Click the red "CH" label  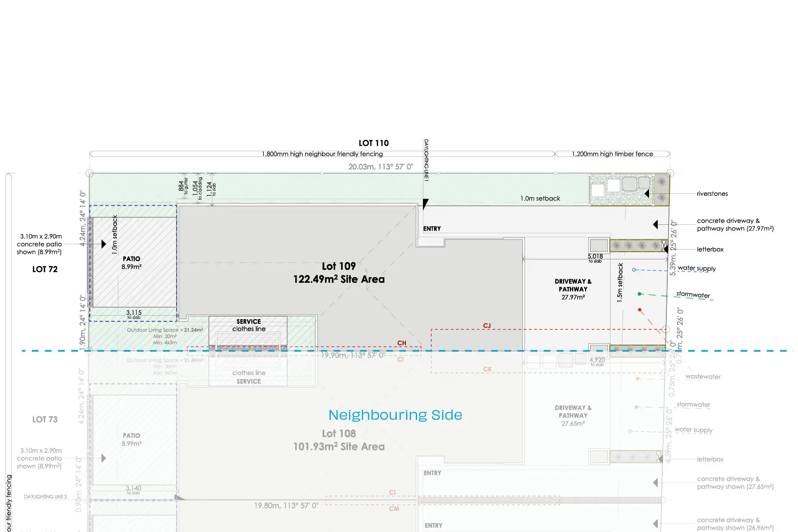tap(402, 343)
